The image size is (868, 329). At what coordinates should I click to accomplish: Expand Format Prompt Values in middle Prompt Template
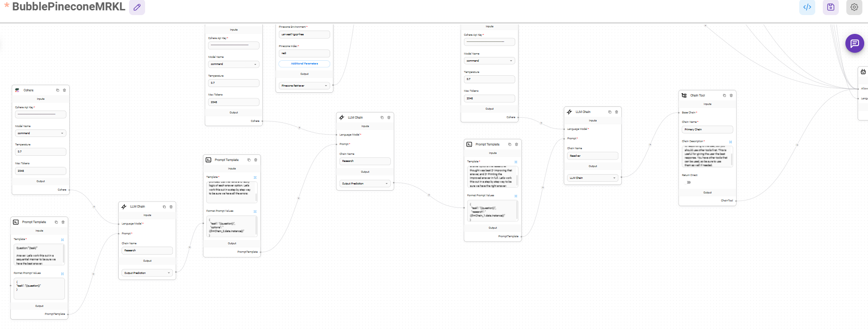pos(255,211)
